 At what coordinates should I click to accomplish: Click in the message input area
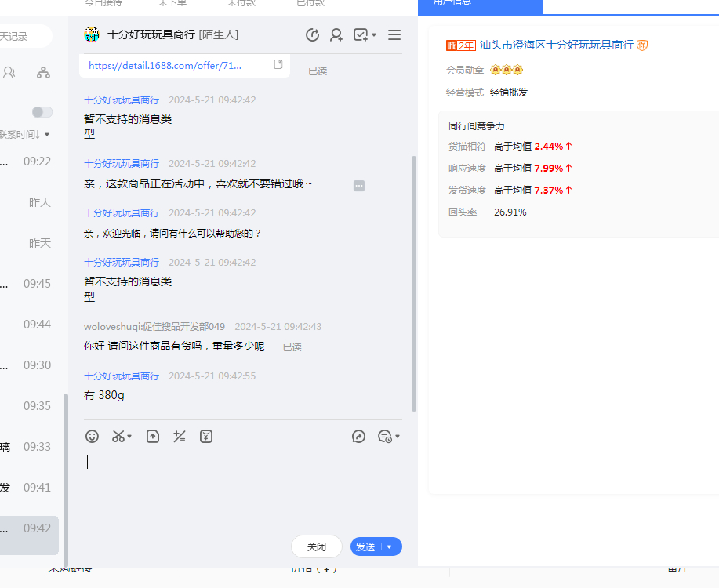click(243, 486)
